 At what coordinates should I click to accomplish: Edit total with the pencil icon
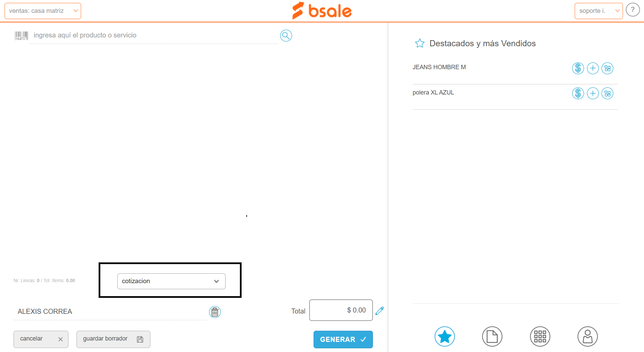coord(380,310)
